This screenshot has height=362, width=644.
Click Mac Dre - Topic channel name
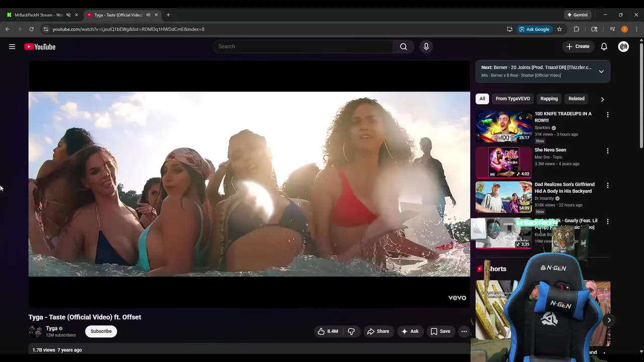pyautogui.click(x=548, y=157)
